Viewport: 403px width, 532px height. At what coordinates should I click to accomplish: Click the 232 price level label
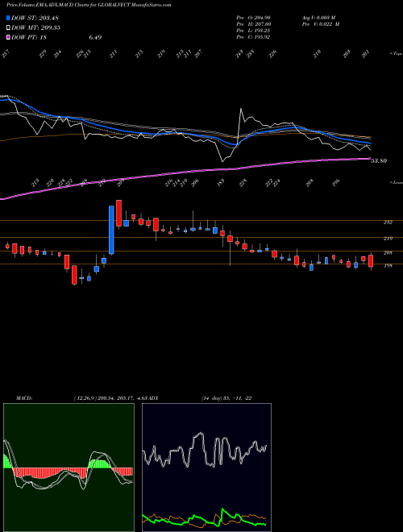[388, 222]
